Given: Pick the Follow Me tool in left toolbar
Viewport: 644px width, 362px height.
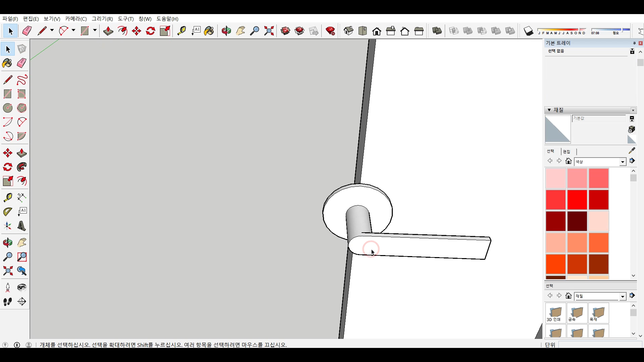Looking at the screenshot, I should tap(22, 167).
